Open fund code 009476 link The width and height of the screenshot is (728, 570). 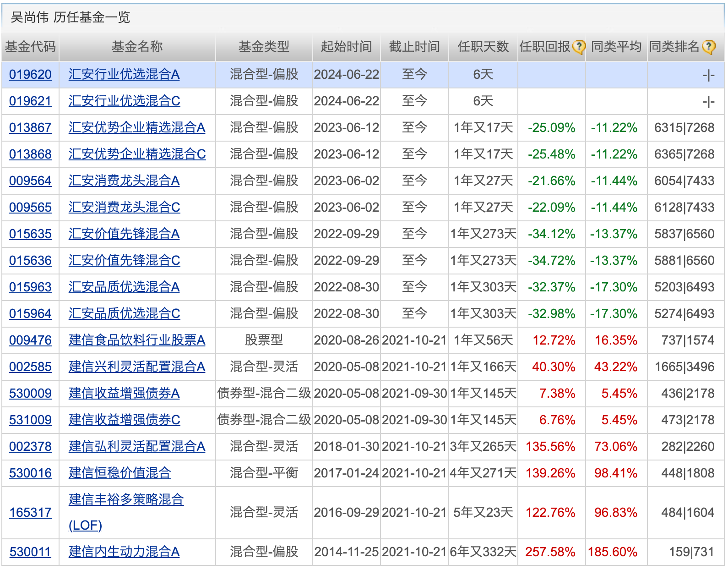[x=30, y=340]
